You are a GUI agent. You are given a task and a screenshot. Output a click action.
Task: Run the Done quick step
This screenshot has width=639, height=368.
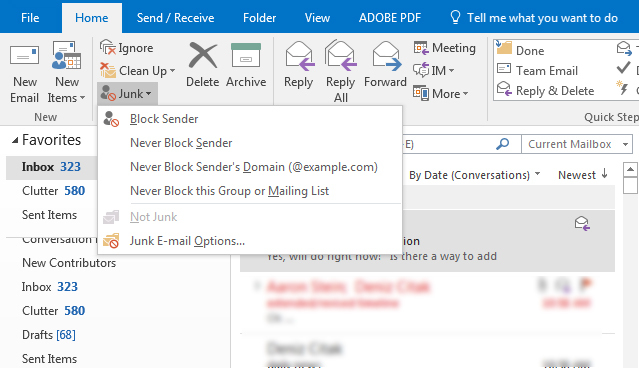[520, 51]
